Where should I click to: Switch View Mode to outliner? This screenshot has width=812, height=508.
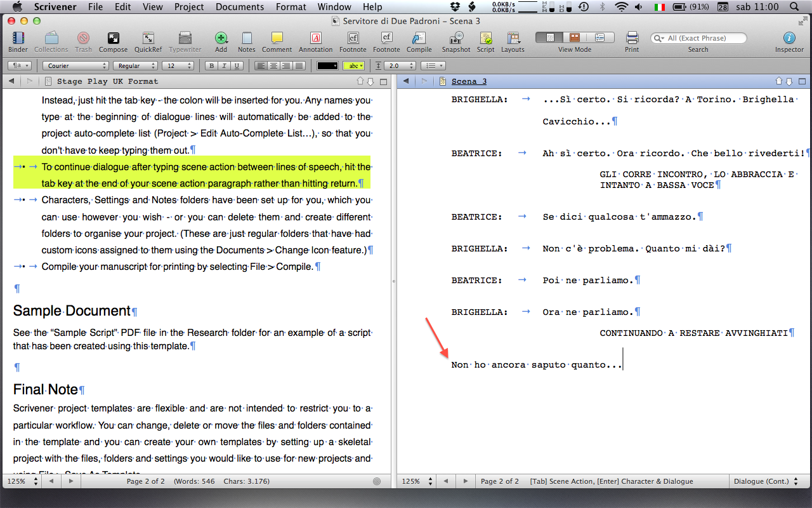point(599,37)
